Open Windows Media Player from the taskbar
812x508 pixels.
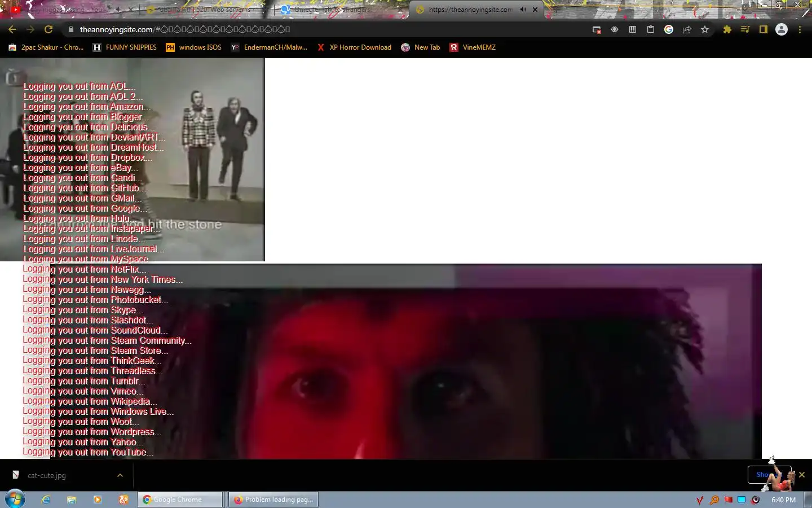[98, 500]
